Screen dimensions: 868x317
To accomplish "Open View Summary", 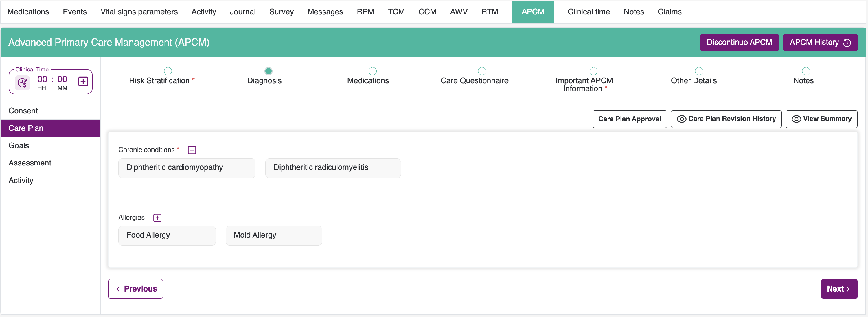I will click(x=821, y=119).
